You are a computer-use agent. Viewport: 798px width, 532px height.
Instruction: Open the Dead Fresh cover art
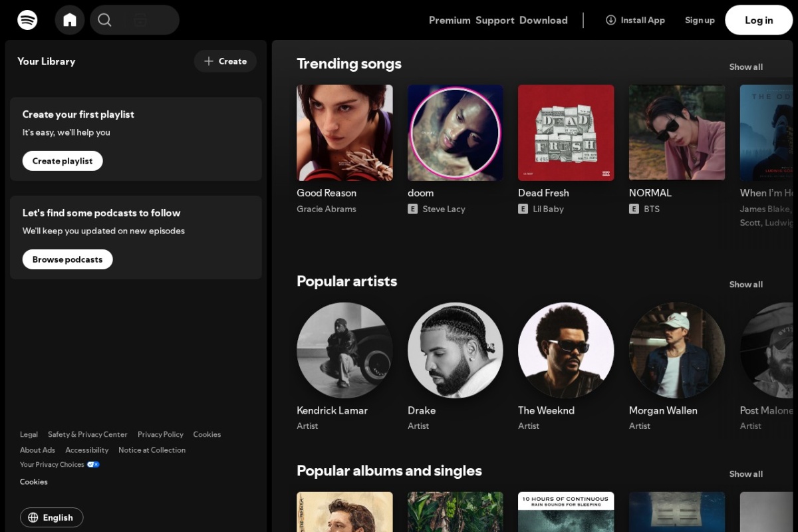566,132
